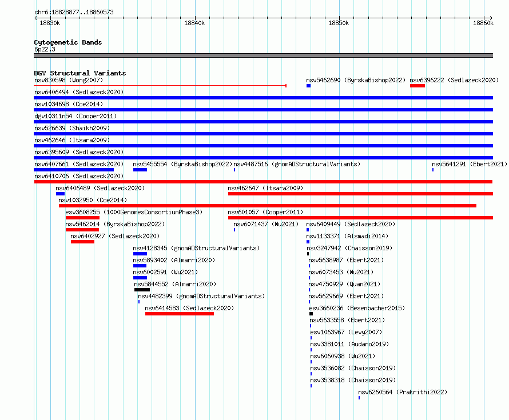Open nsv6060938 (Wu2021) entry
This screenshot has width=509, height=420.
343,356
